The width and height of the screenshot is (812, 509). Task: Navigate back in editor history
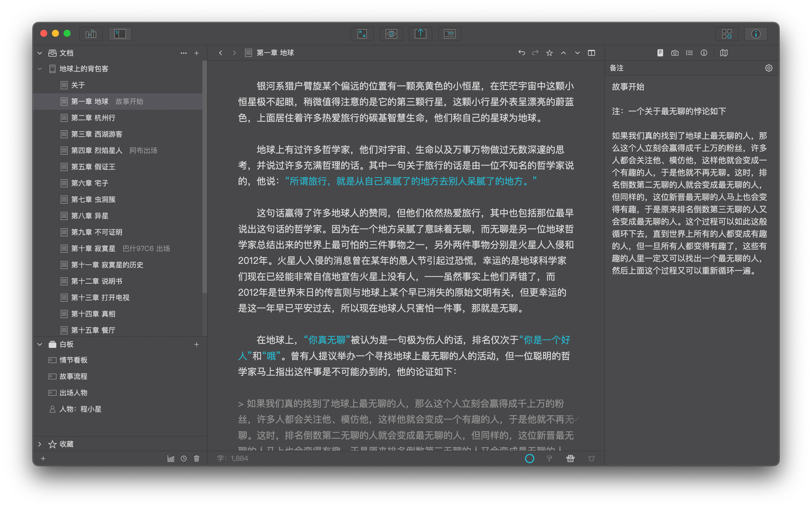(220, 53)
